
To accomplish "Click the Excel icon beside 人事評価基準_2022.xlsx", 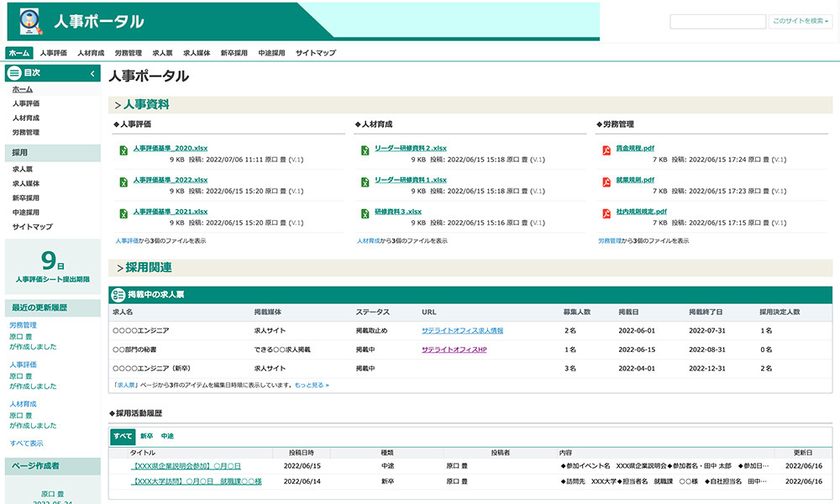I will pos(123,182).
